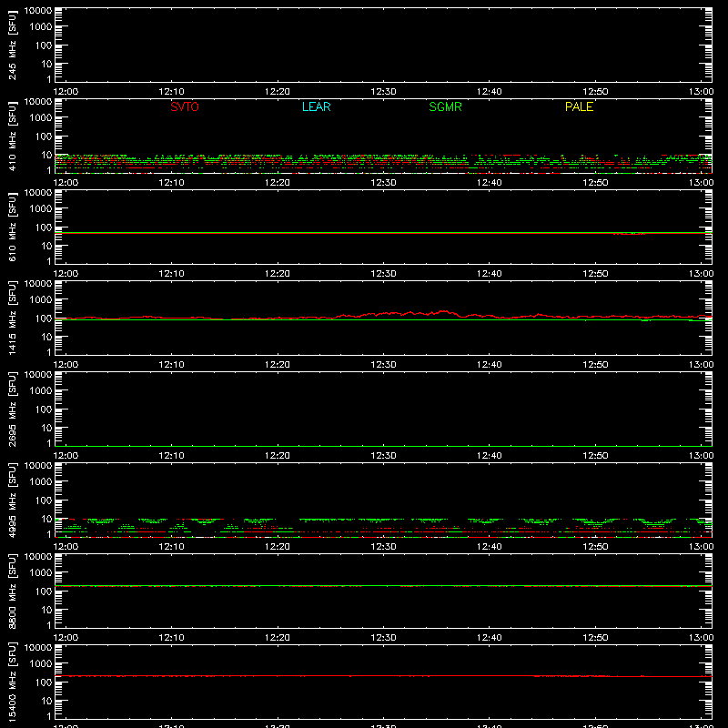This screenshot has height=728, width=728.
Task: Click the 10 y-axis label of 15400 MHz panel
Action: click(x=46, y=701)
